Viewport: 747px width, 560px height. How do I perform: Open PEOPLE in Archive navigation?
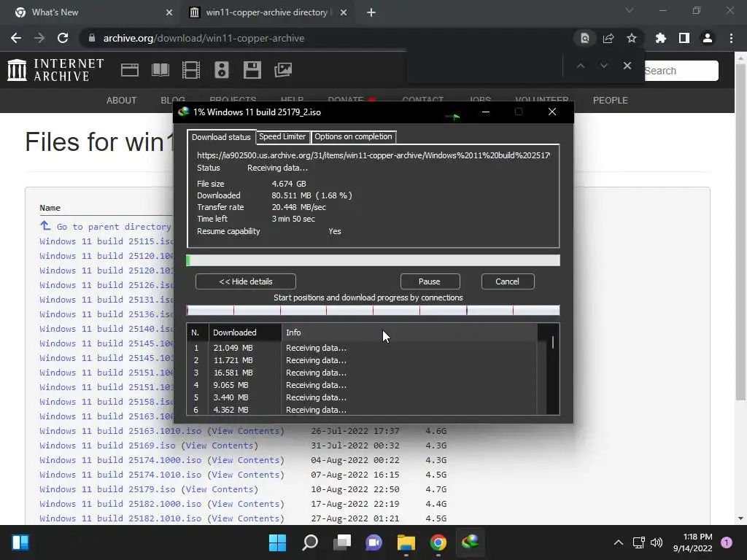(611, 101)
